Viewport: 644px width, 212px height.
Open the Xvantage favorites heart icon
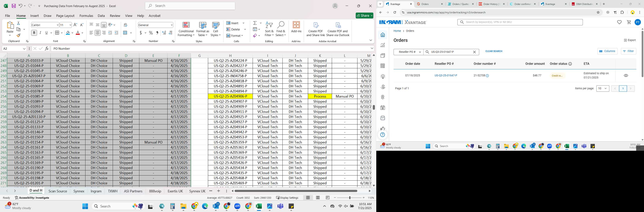[619, 22]
